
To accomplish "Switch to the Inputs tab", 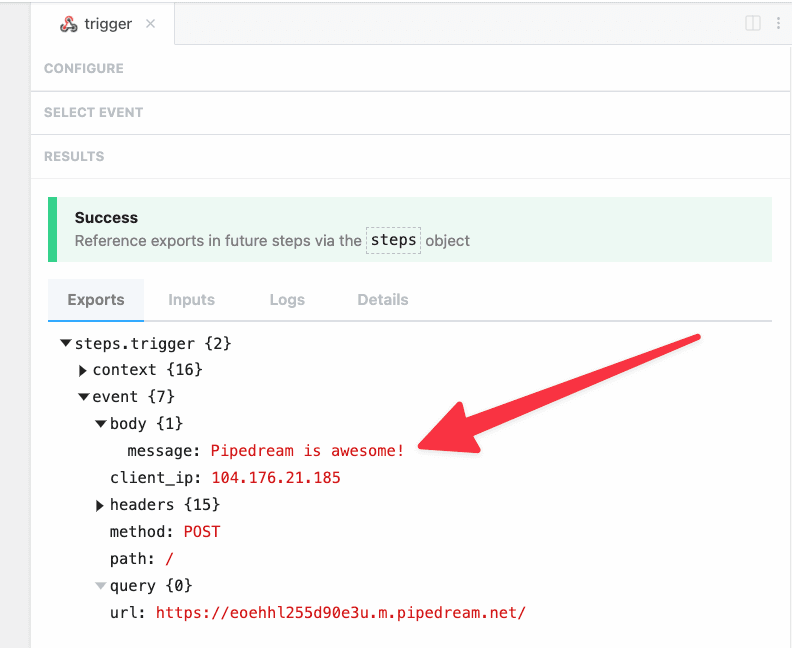I will (x=191, y=300).
